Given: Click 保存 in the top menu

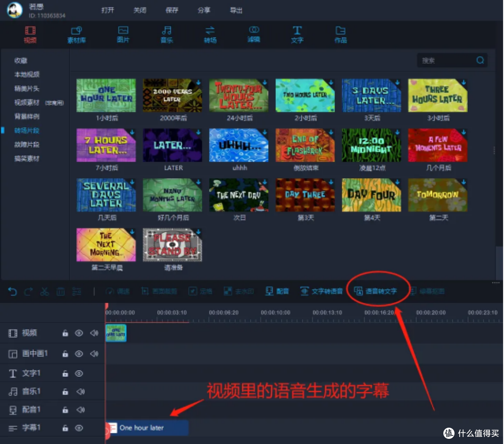Looking at the screenshot, I should point(172,10).
